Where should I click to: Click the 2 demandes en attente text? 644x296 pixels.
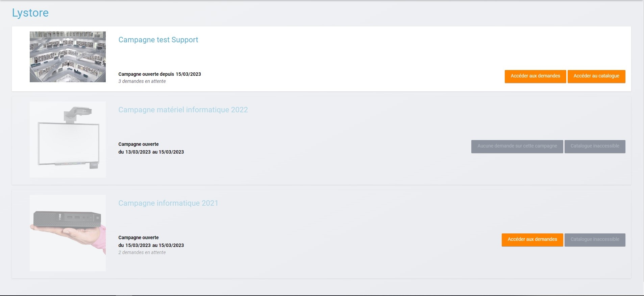(x=142, y=253)
